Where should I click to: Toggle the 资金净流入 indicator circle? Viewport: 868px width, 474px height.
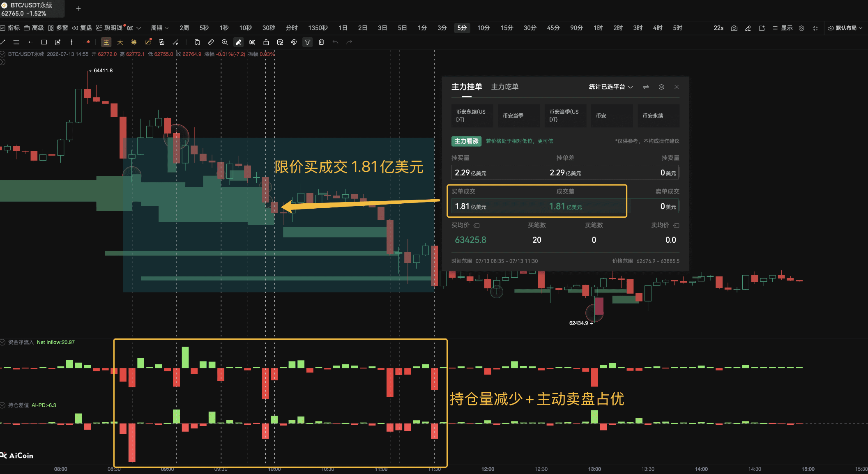(x=2, y=342)
